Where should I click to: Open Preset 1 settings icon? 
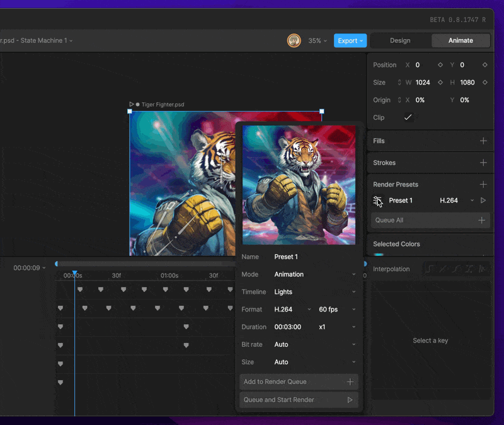(x=377, y=201)
